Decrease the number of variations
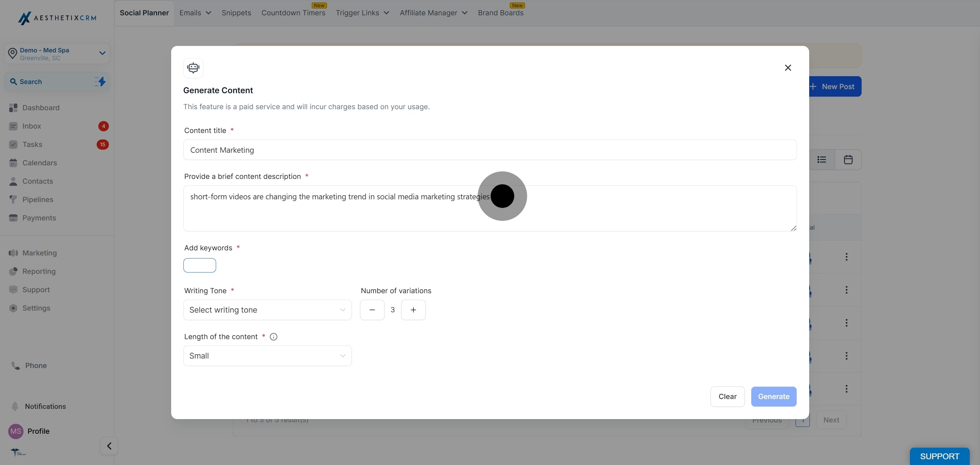Image resolution: width=980 pixels, height=465 pixels. pos(372,310)
